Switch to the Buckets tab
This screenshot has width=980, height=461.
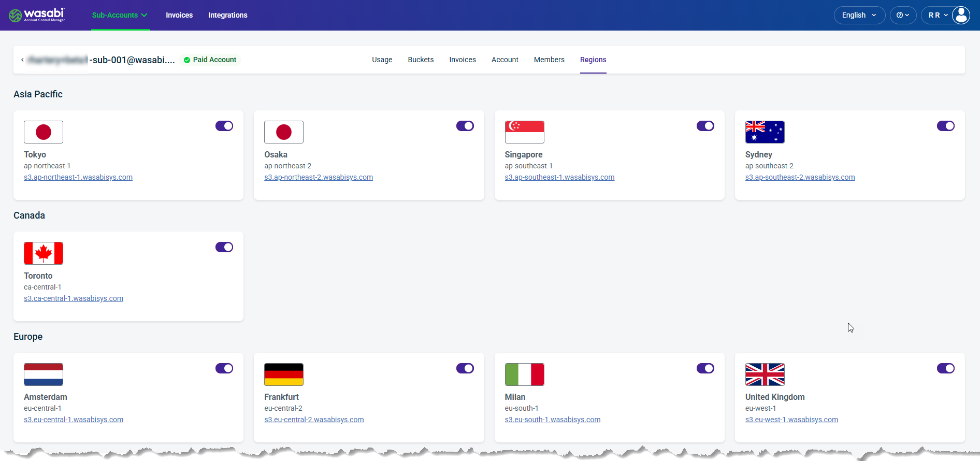pos(421,60)
